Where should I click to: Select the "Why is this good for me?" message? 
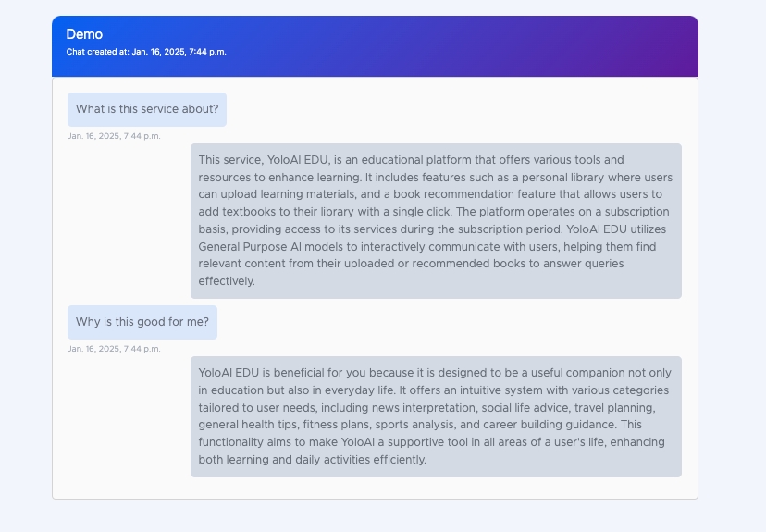point(142,322)
